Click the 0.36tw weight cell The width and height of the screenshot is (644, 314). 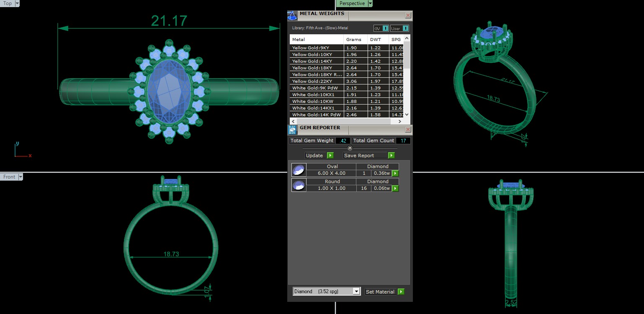coord(381,174)
